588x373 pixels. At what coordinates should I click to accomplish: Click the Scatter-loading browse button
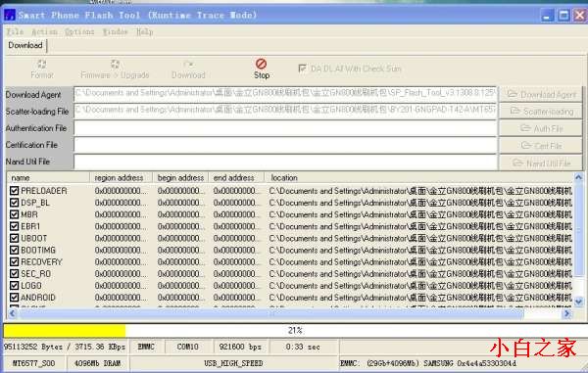coord(541,112)
